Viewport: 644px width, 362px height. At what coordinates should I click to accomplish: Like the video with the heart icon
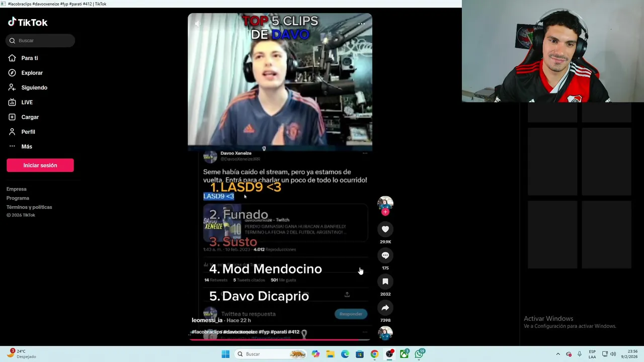385,229
